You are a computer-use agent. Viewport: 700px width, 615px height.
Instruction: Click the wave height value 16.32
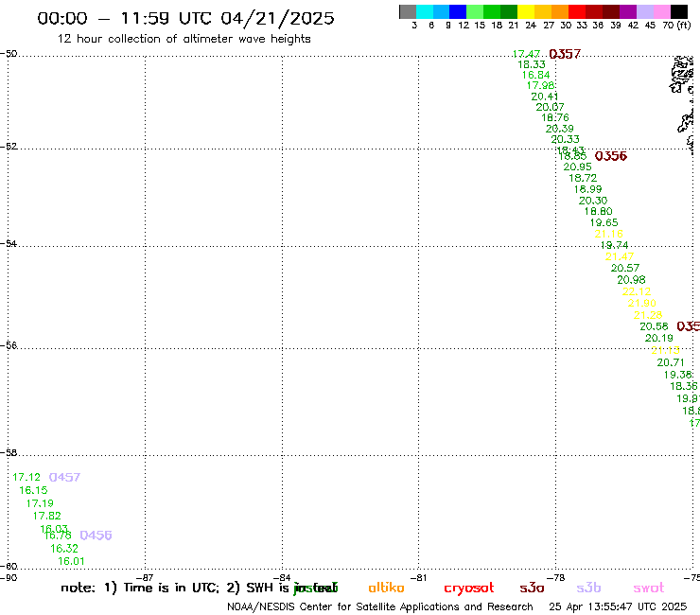(64, 549)
